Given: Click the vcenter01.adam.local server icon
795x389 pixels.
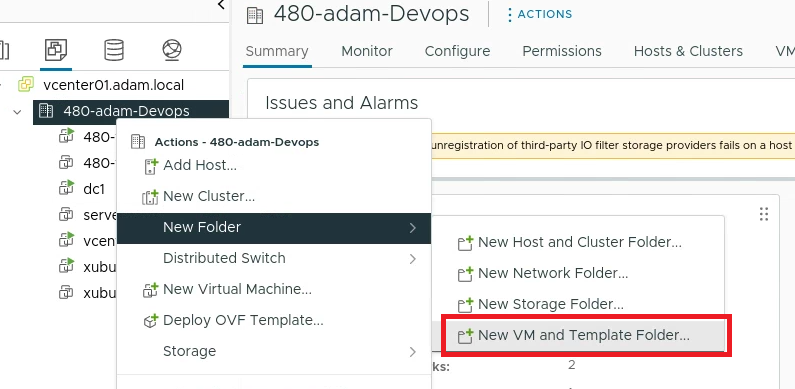Looking at the screenshot, I should pos(26,84).
